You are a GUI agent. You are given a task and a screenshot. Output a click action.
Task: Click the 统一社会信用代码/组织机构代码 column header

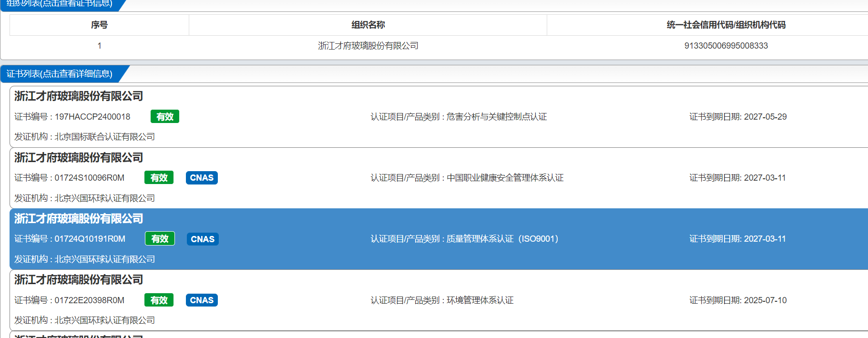click(726, 25)
